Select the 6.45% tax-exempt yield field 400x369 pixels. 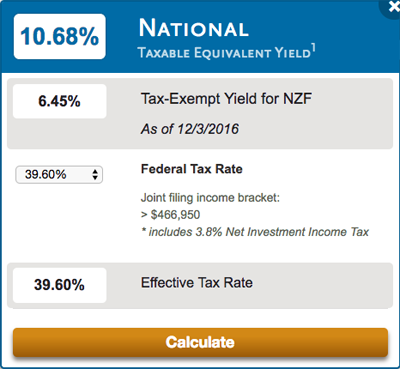tap(60, 101)
